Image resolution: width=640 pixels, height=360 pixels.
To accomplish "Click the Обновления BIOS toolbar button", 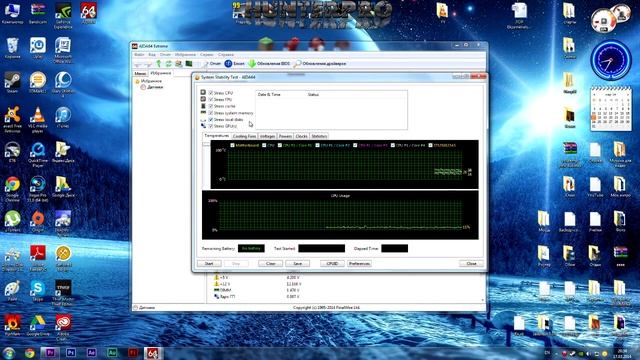I will pos(269,64).
